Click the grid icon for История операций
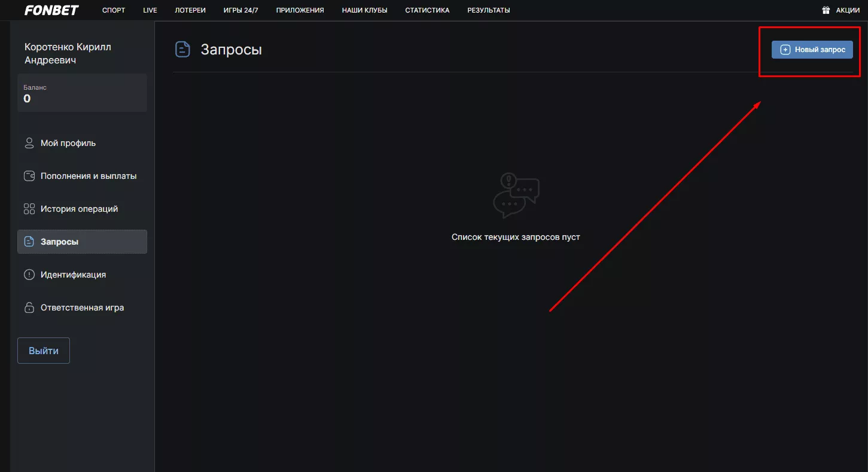This screenshot has height=472, width=868. pyautogui.click(x=29, y=209)
